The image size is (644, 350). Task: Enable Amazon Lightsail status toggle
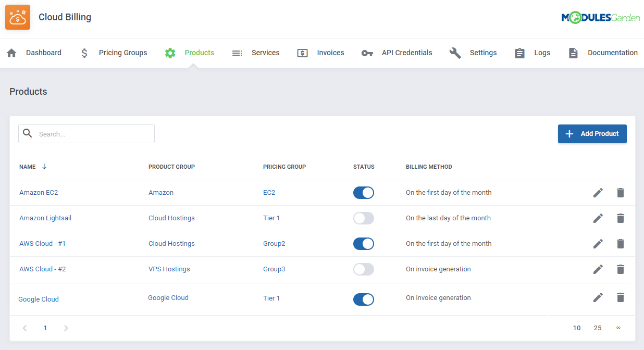[364, 218]
